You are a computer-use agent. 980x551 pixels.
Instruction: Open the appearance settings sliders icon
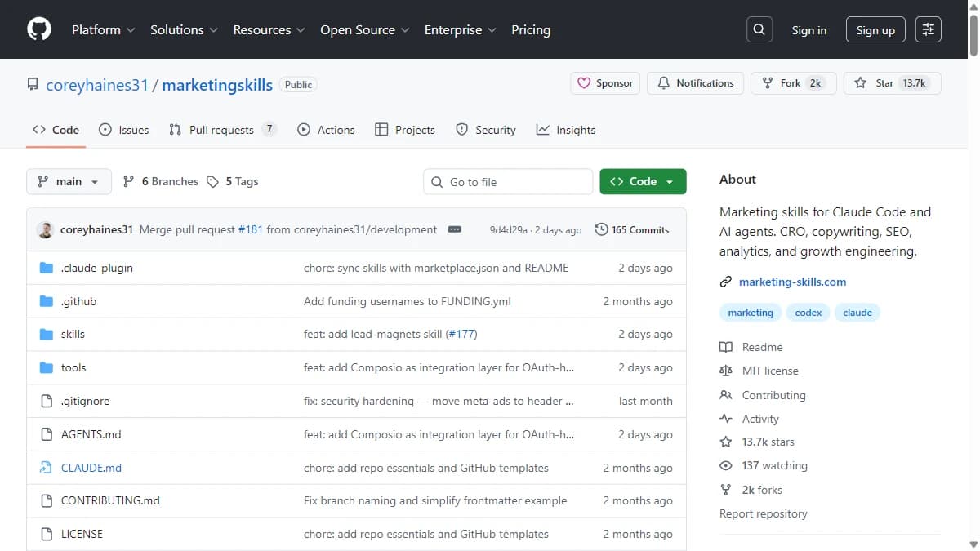(929, 29)
